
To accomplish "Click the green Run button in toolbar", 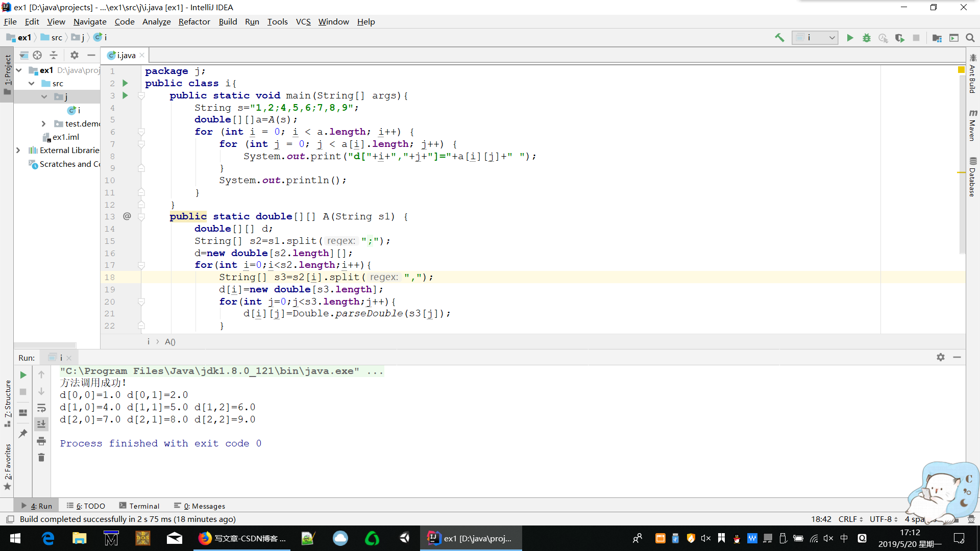I will click(x=850, y=38).
